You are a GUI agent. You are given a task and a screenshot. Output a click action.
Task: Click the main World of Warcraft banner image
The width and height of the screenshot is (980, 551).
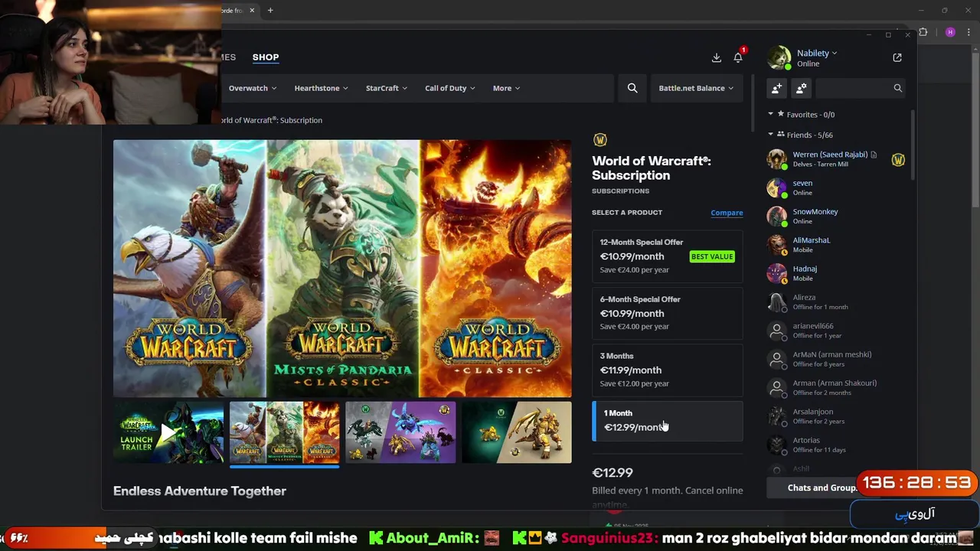342,269
